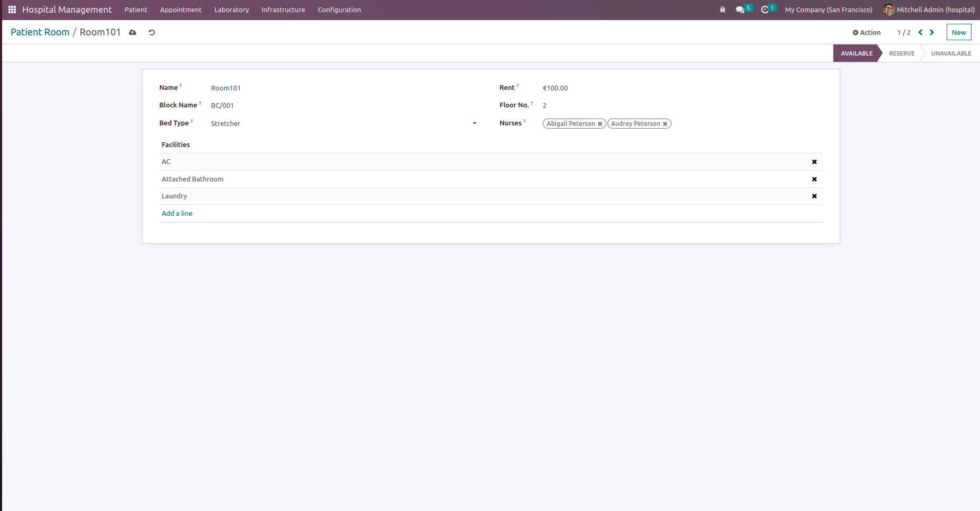Show the Name field help tooltip
Image resolution: width=980 pixels, height=511 pixels.
coord(180,86)
